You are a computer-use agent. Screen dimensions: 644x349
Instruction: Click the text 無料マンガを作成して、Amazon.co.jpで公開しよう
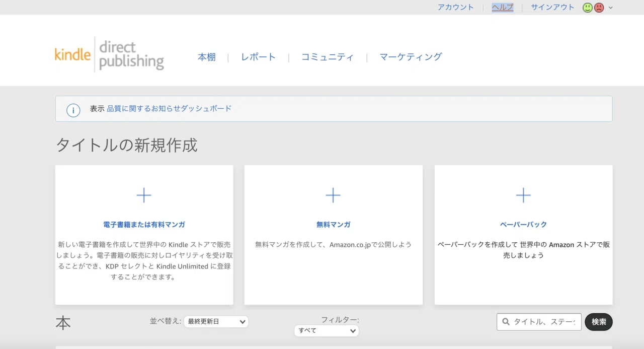tap(333, 245)
